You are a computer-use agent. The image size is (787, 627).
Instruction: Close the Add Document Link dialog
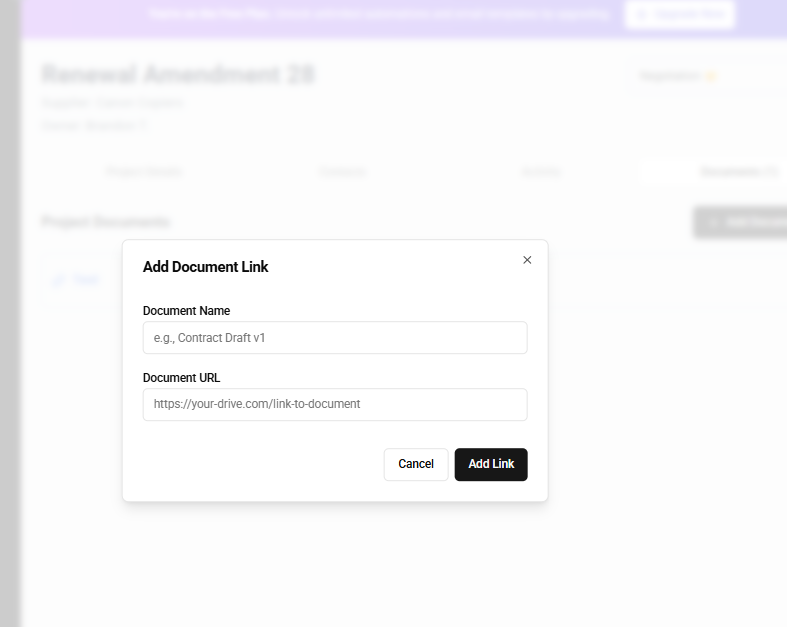click(x=527, y=260)
